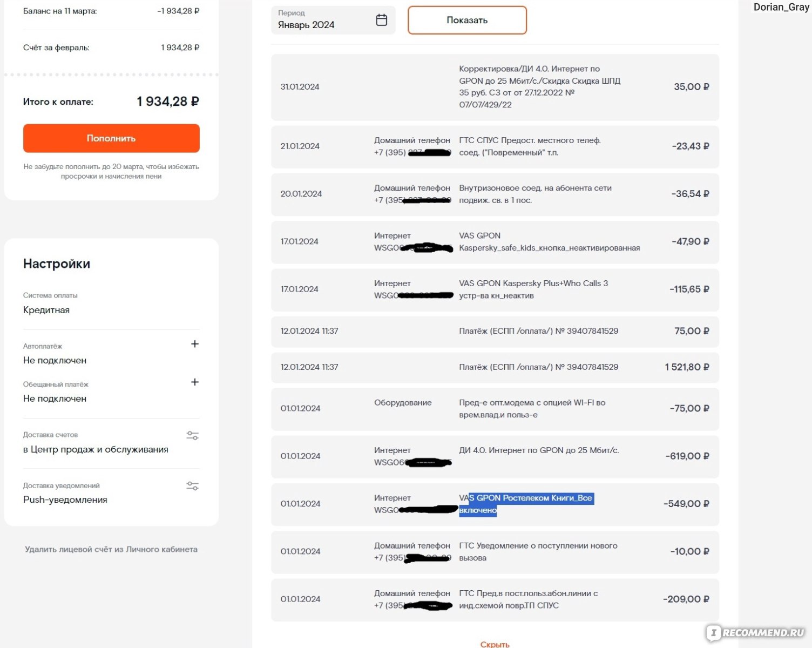This screenshot has height=648, width=812.
Task: Click the Внутризоновое соед. row dated 20.01.2024
Action: [x=495, y=194]
